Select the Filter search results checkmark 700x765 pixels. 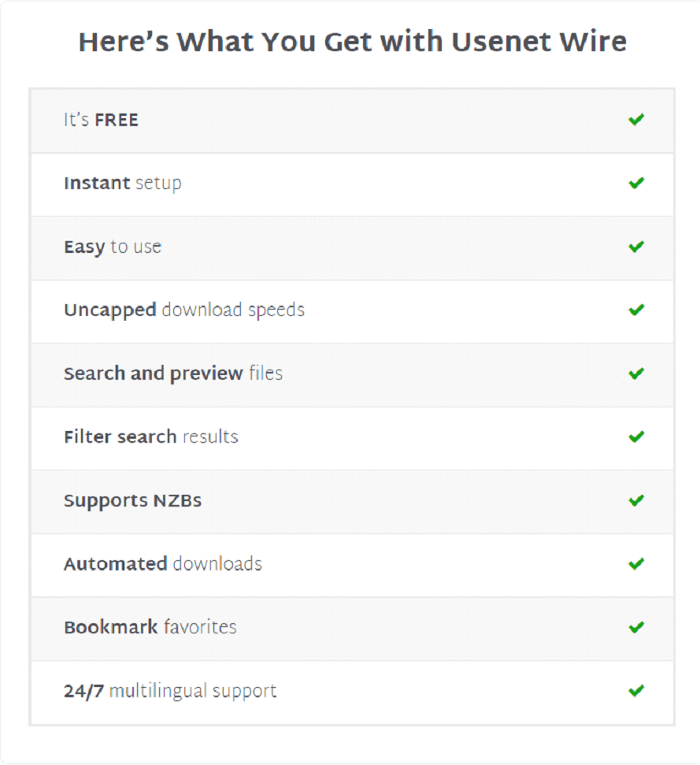pos(636,436)
